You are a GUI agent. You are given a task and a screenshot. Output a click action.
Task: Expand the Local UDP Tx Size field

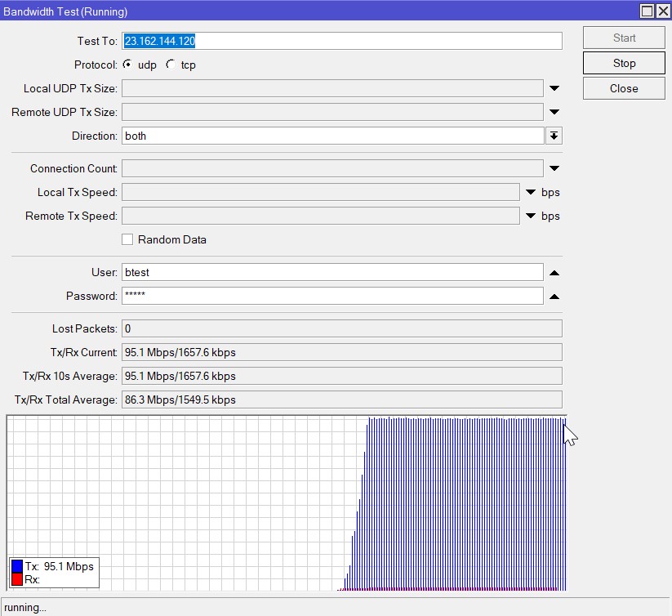click(554, 88)
